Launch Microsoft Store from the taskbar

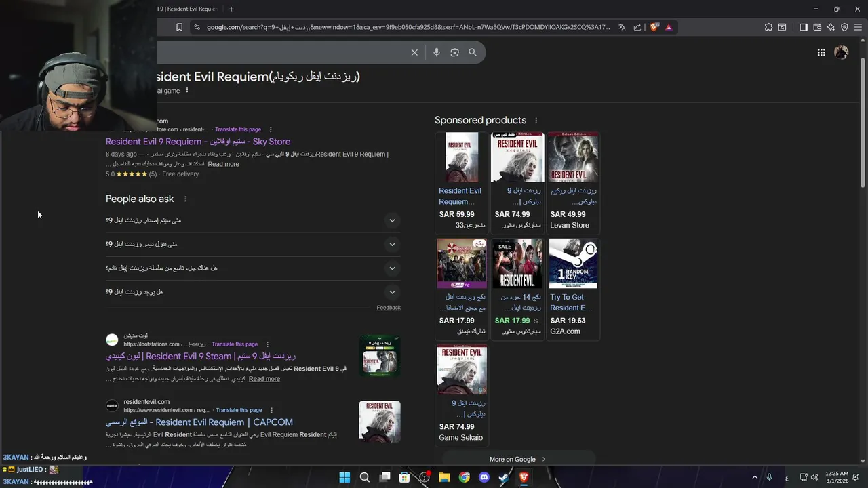point(404,477)
